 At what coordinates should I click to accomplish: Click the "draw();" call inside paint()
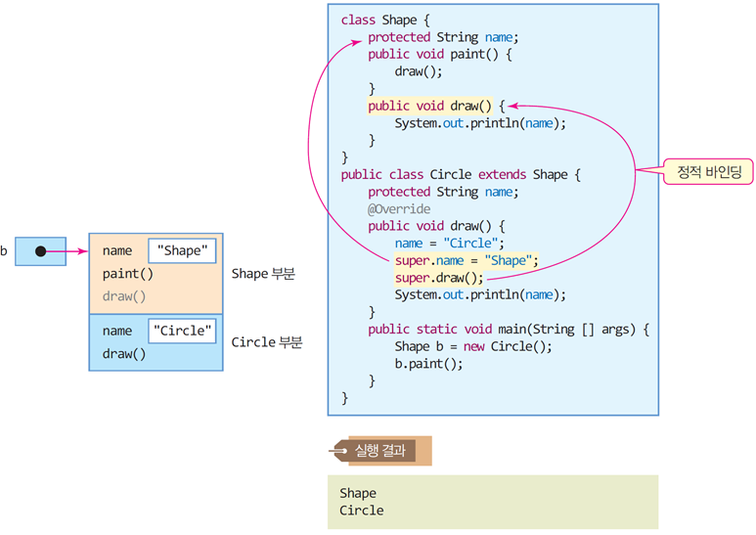(418, 71)
